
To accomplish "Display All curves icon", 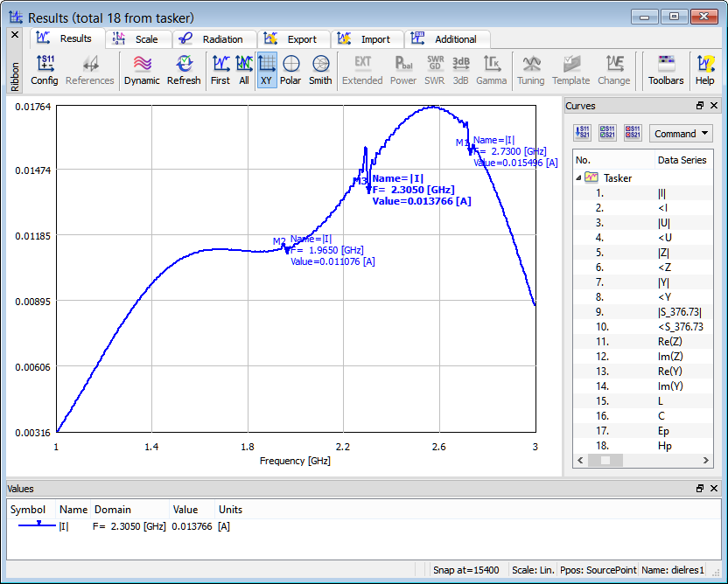I will click(244, 69).
